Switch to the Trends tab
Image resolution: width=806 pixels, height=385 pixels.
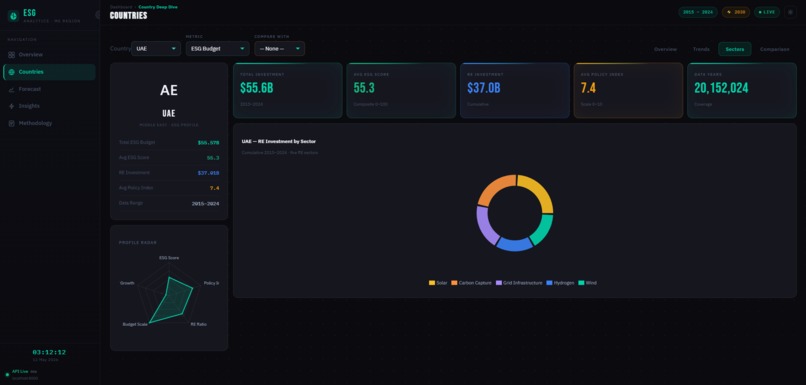click(x=701, y=49)
